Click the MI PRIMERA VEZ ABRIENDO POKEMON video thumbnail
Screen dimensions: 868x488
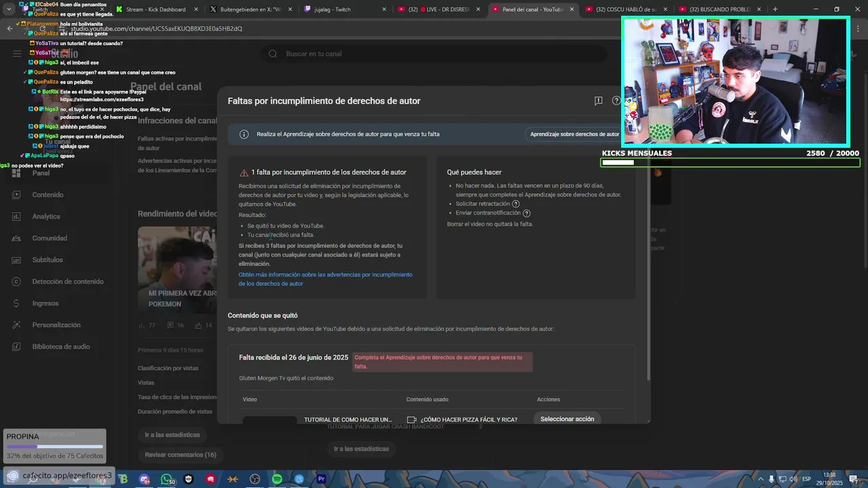(178, 270)
